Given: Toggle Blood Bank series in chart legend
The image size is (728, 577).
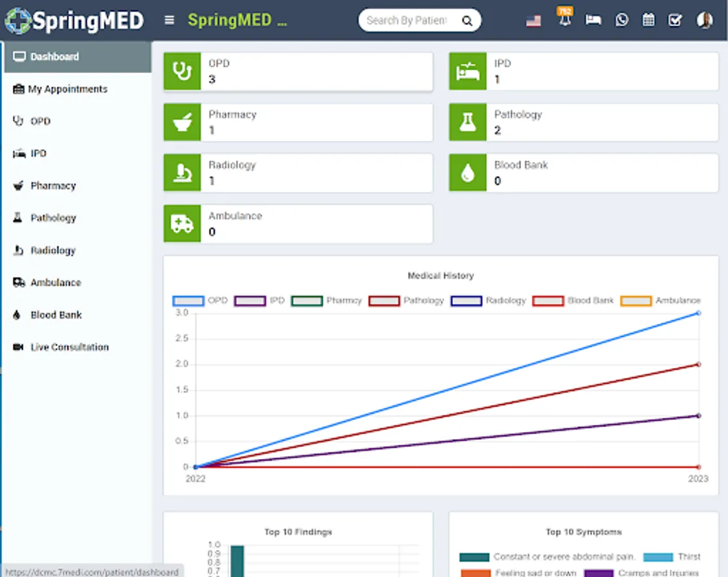Looking at the screenshot, I should [573, 301].
